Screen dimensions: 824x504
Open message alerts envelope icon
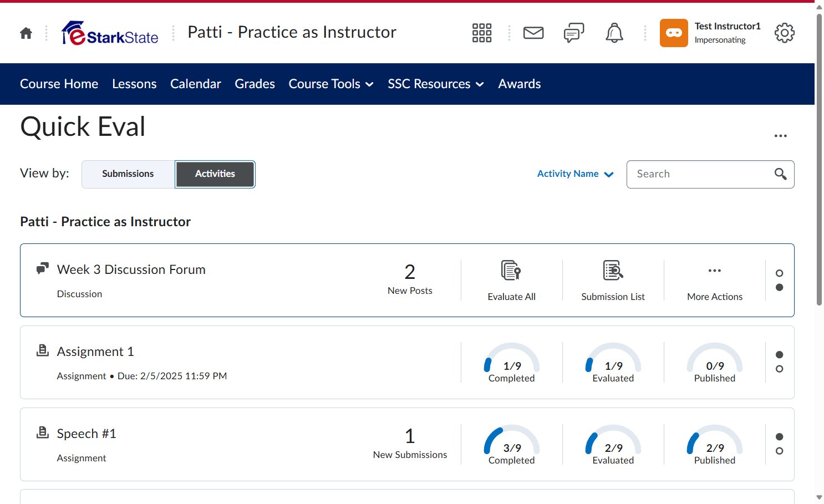coord(533,33)
